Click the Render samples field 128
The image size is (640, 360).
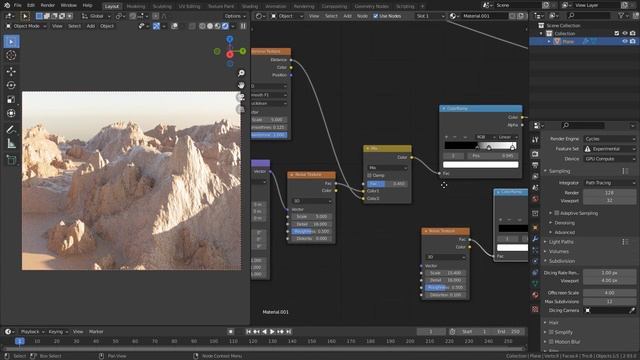point(609,193)
